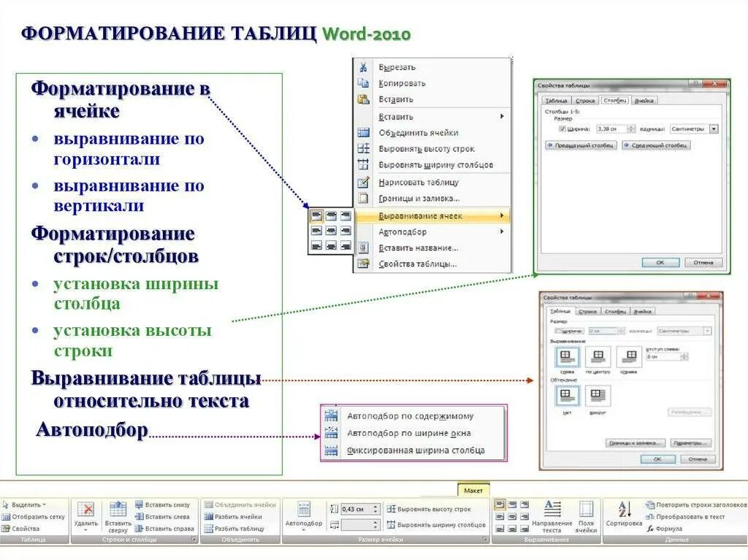Click the scissors icon next to Вырезать
The width and height of the screenshot is (748, 560).
[x=363, y=66]
